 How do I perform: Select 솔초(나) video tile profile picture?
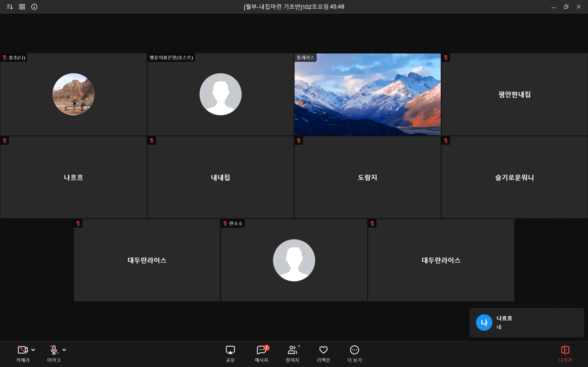click(73, 94)
